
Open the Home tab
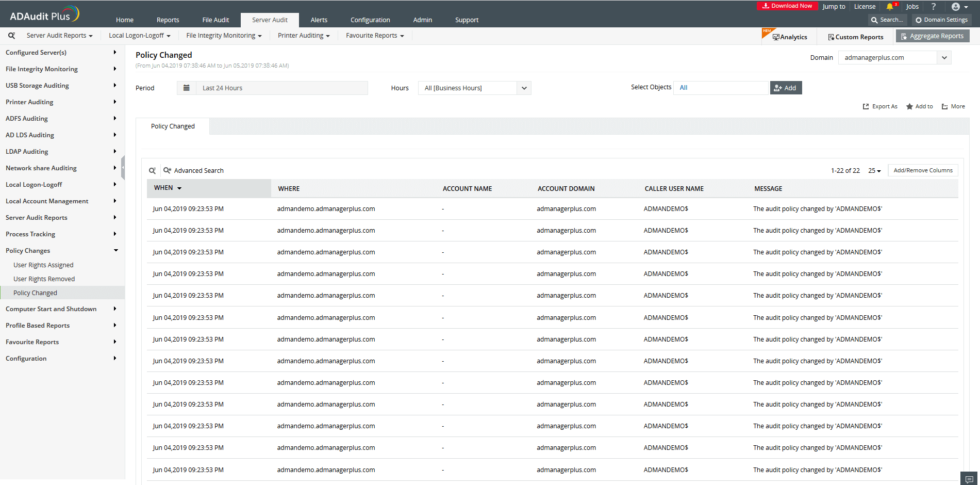point(125,20)
